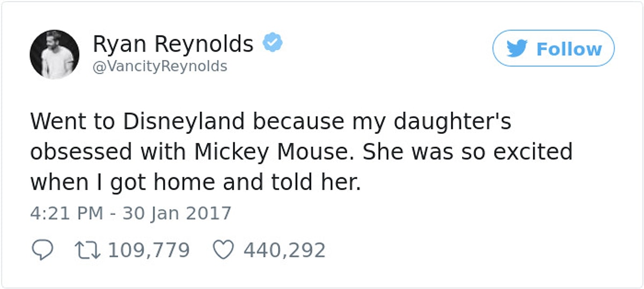The image size is (644, 289).
Task: Open Ryan Reynolds profile avatar photo
Action: click(54, 54)
